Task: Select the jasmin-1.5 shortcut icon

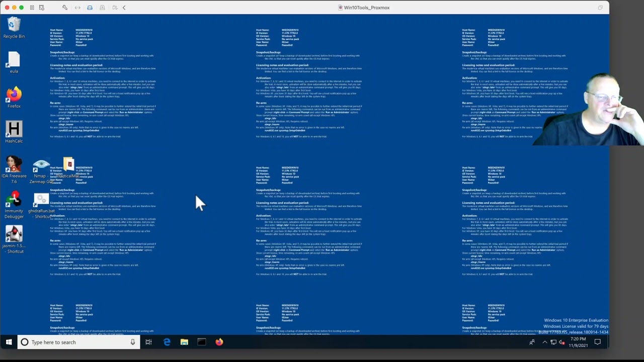Action: coord(14,239)
